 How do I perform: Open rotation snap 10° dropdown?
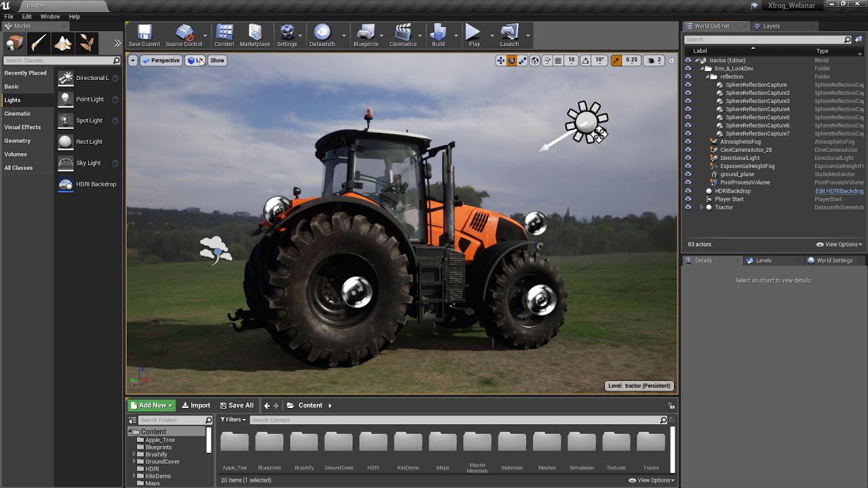tap(599, 60)
